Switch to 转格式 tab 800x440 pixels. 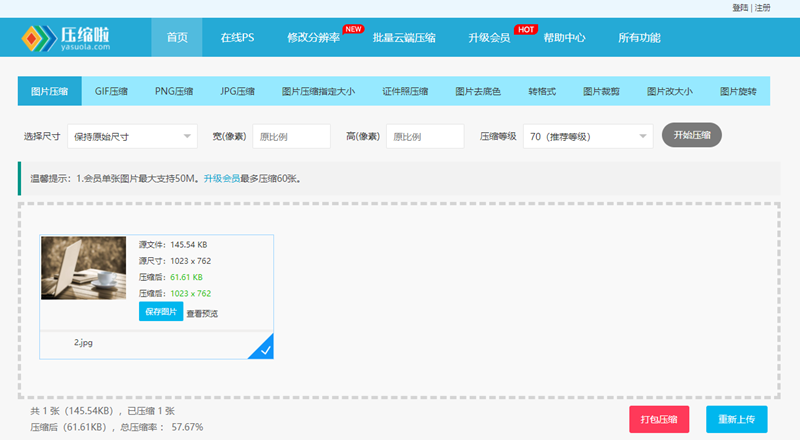point(542,91)
